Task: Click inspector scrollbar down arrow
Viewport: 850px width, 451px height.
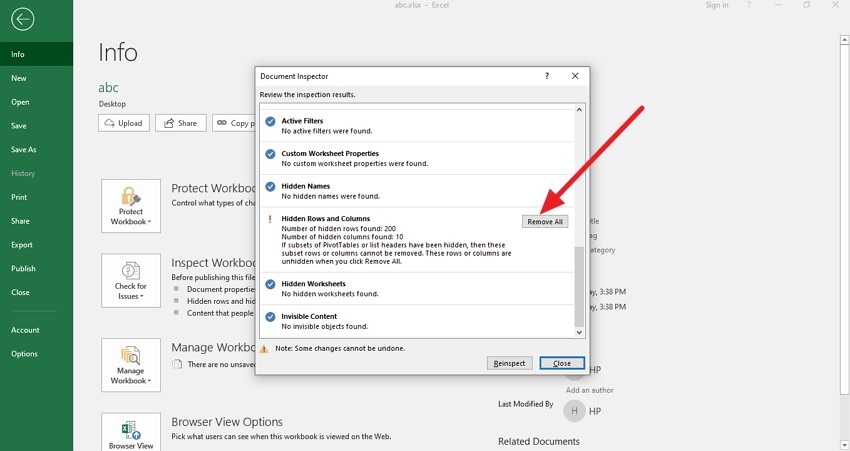Action: point(579,332)
